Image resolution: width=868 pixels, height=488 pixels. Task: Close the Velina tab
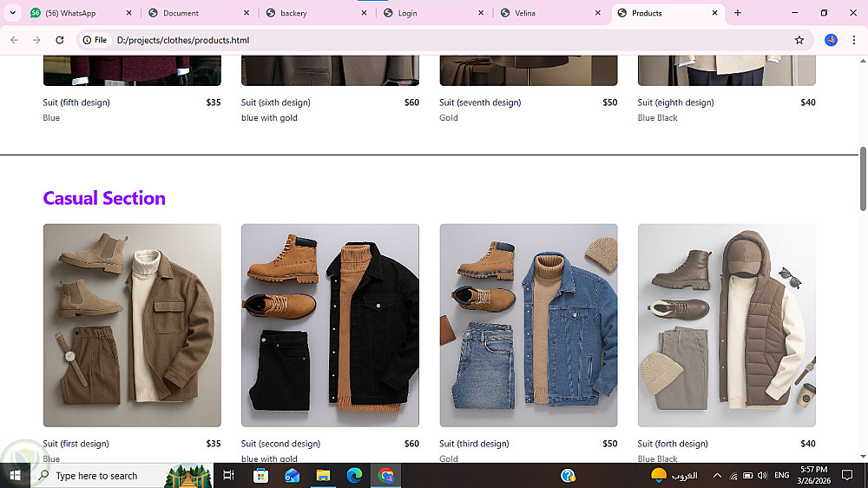tap(598, 13)
